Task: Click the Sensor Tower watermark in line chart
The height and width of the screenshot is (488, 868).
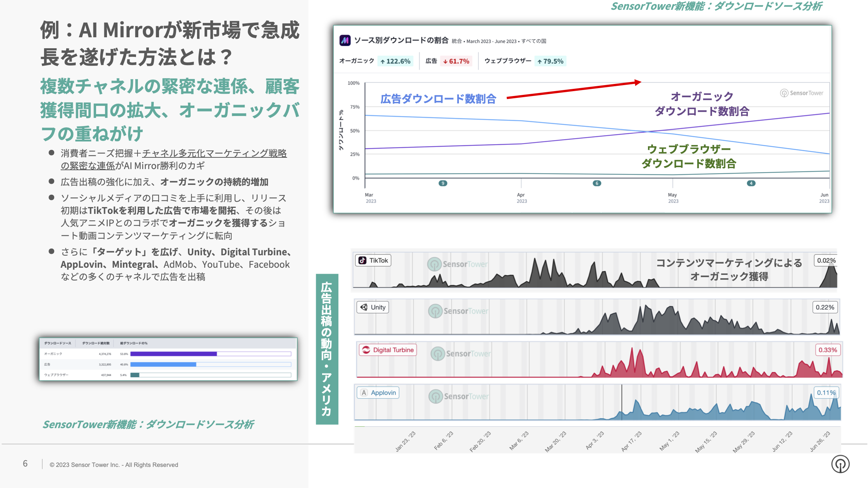Action: pyautogui.click(x=801, y=93)
